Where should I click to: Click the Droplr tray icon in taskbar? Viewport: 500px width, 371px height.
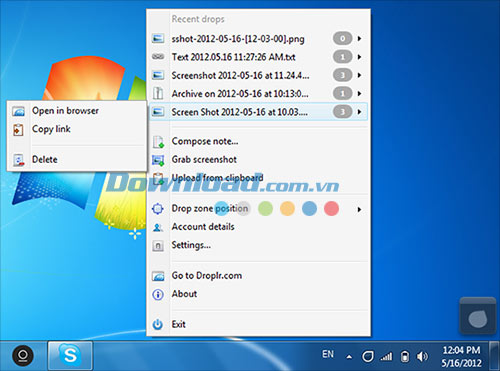click(x=368, y=357)
